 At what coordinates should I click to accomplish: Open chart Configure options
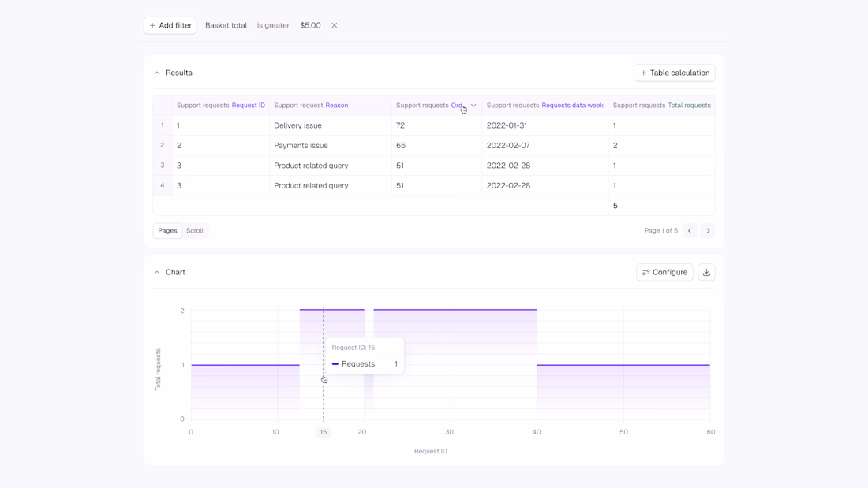664,272
